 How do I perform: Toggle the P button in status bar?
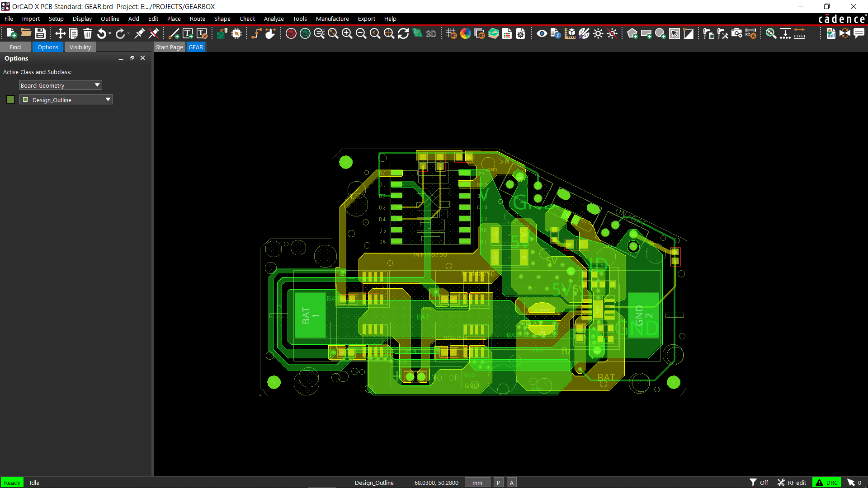coord(498,483)
